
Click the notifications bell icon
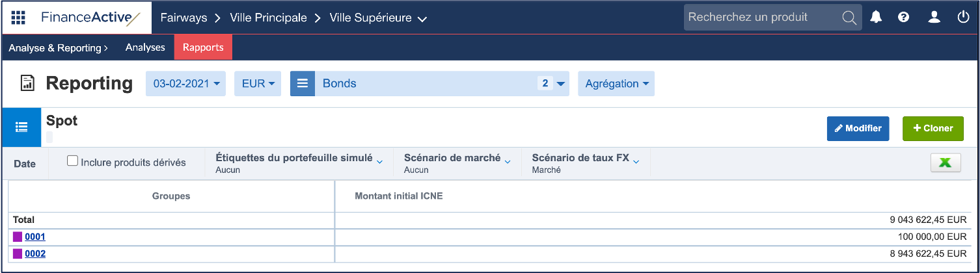click(x=877, y=18)
